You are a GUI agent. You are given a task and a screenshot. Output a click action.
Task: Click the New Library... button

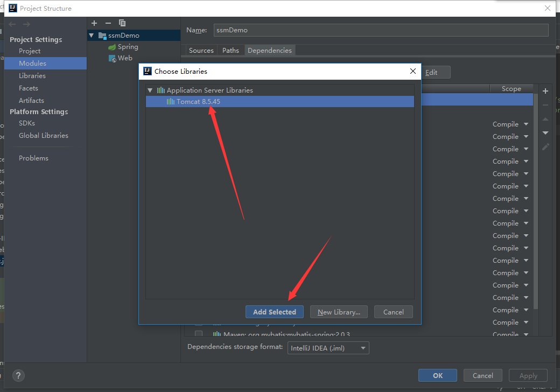[339, 312]
